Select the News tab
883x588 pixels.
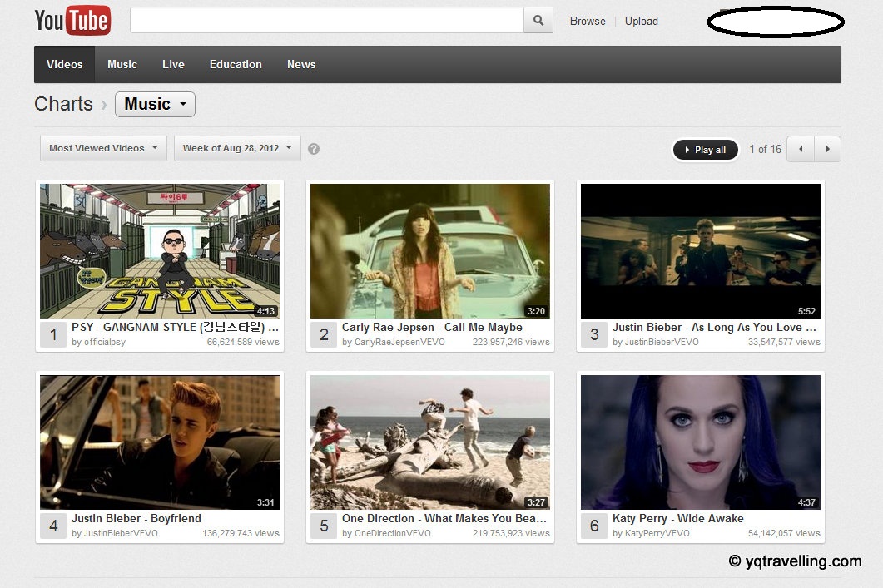click(300, 64)
